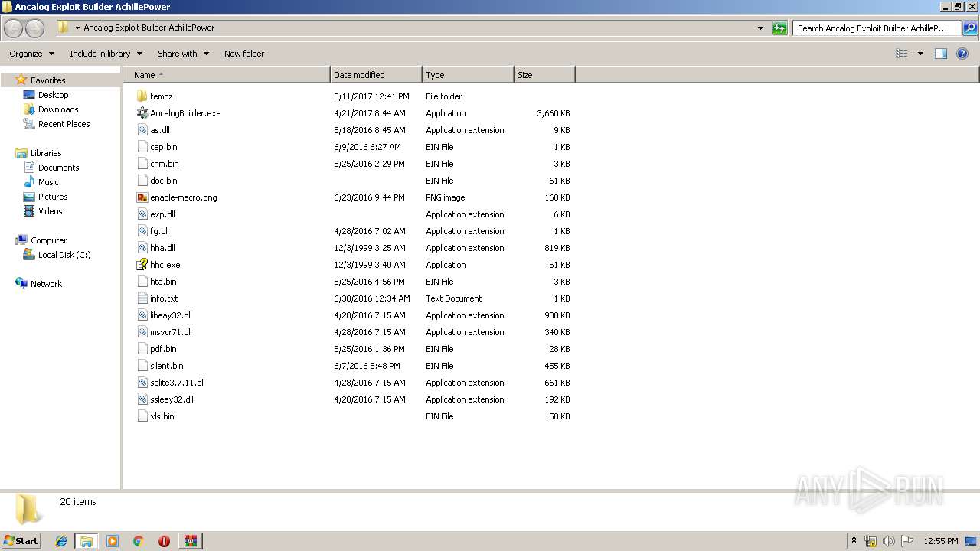The image size is (980, 551).
Task: Open the Include in library dropdown
Action: 106,54
